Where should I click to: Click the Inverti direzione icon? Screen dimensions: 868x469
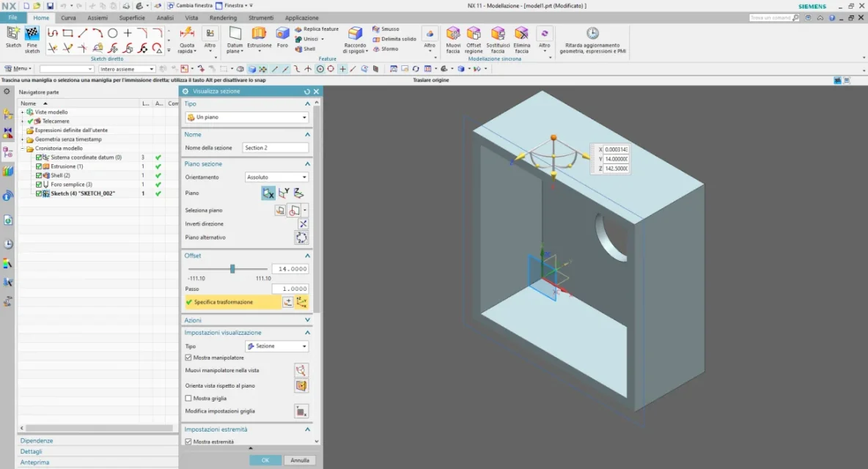[303, 224]
